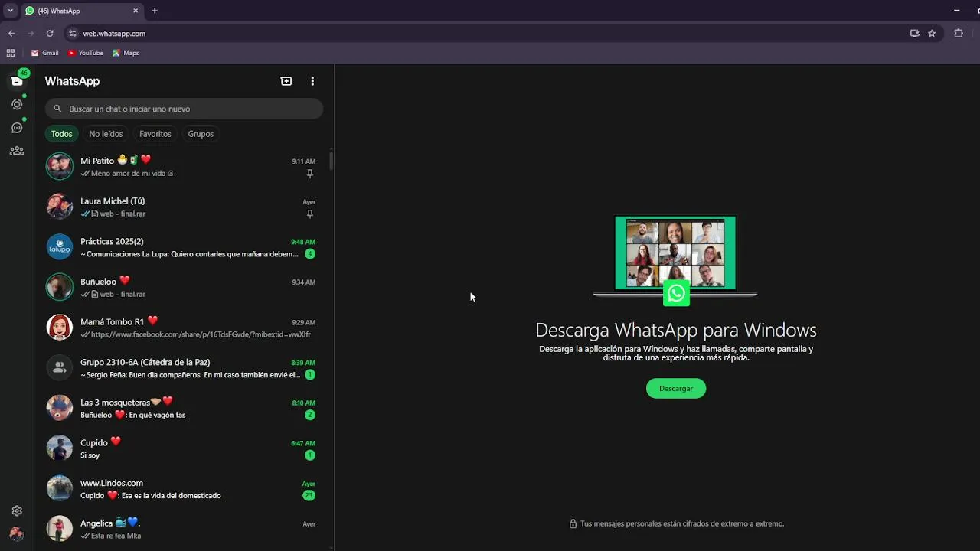Click the unread badge 23 on www.Lindos.com
Image resolution: width=980 pixels, height=551 pixels.
(x=309, y=495)
